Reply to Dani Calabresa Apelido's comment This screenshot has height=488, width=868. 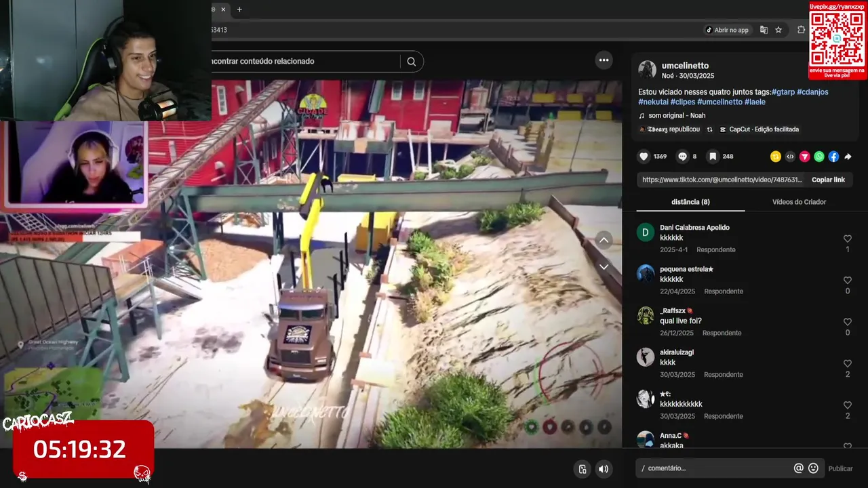[x=715, y=250]
